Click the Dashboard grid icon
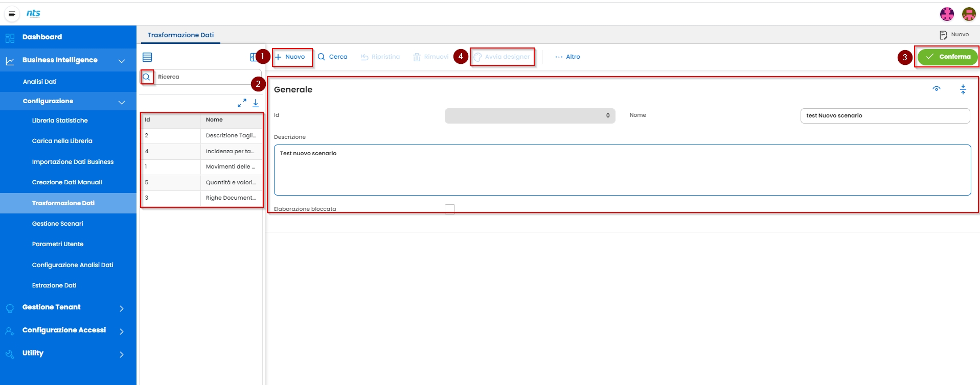The width and height of the screenshot is (980, 385). (10, 37)
